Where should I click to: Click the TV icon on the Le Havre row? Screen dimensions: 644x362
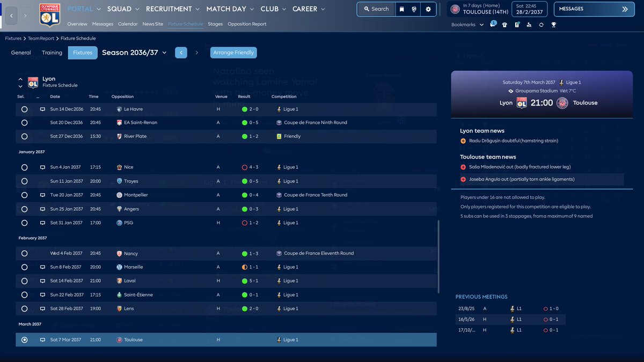click(42, 109)
